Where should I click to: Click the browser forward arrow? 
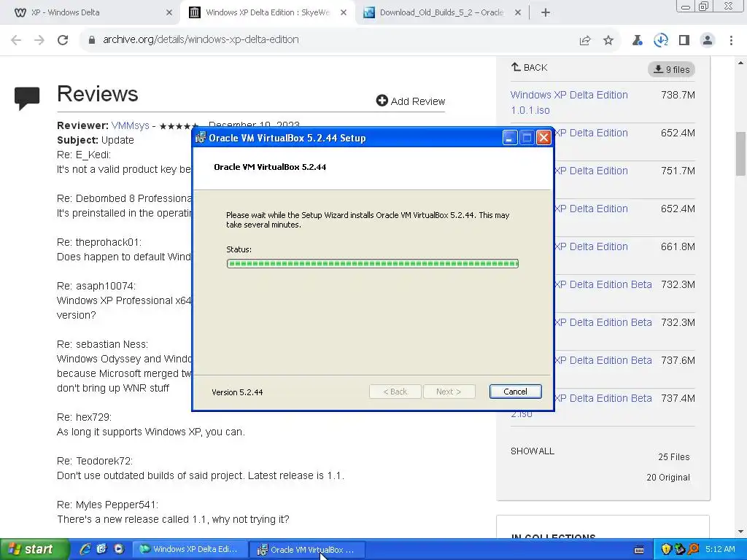tap(39, 40)
